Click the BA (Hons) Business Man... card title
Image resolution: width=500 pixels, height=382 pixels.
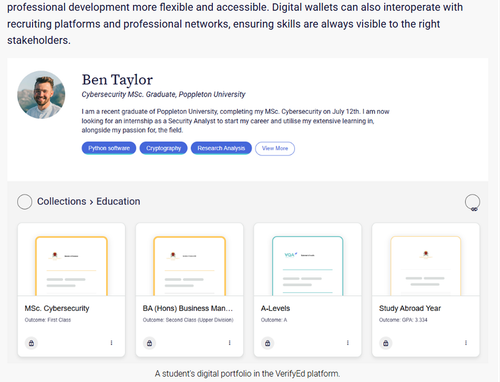pos(188,308)
